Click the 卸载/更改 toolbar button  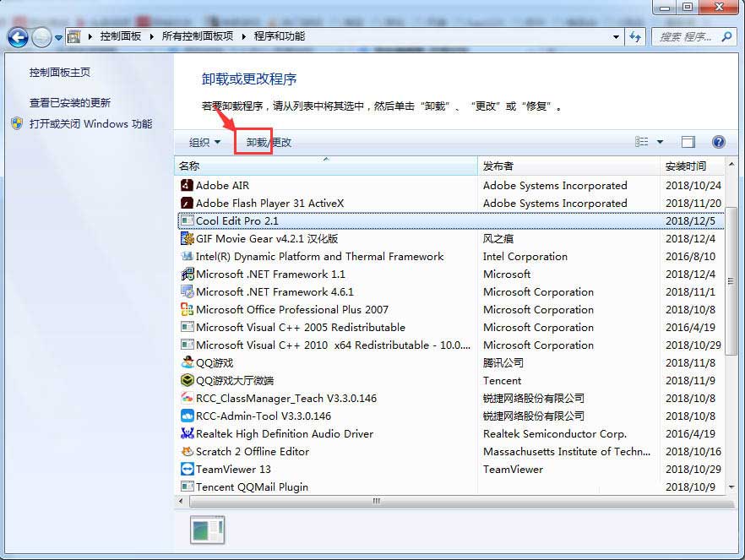pyautogui.click(x=269, y=142)
